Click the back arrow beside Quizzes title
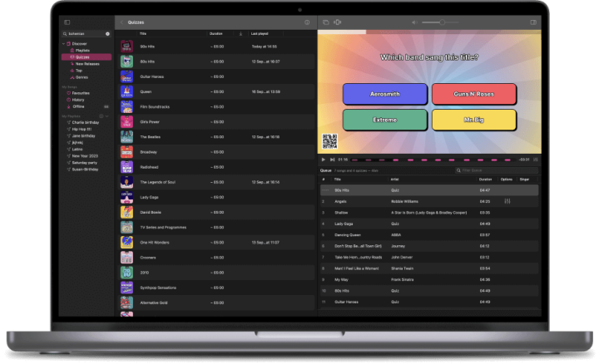Viewport: 599px width, 364px height. [122, 22]
